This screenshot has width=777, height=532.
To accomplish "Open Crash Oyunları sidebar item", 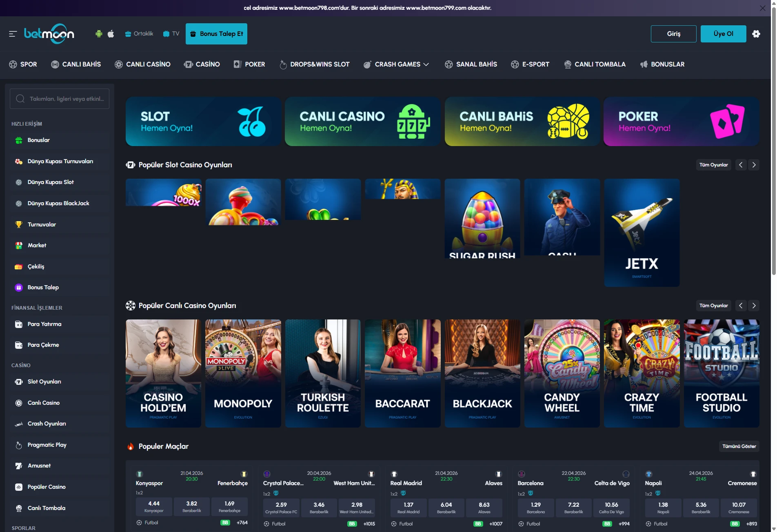I will [x=60, y=424].
